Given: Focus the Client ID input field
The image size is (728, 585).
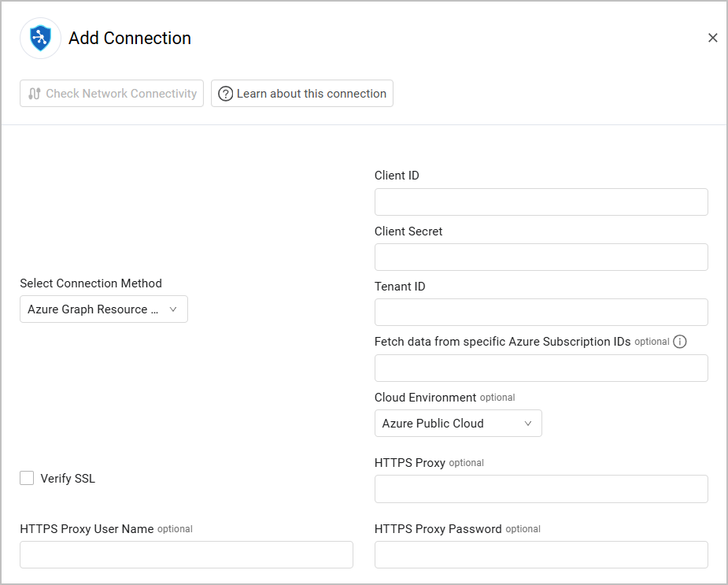Looking at the screenshot, I should pos(541,202).
